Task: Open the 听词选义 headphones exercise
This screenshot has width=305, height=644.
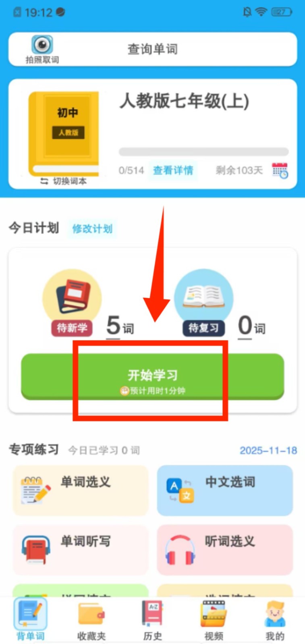Action: [x=225, y=550]
